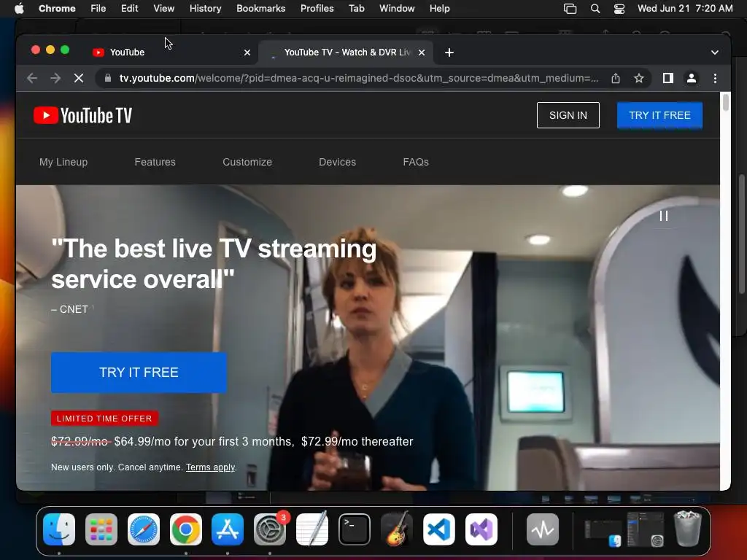Image resolution: width=747 pixels, height=560 pixels.
Task: Click the screen mirroring menu bar icon
Action: [x=570, y=9]
